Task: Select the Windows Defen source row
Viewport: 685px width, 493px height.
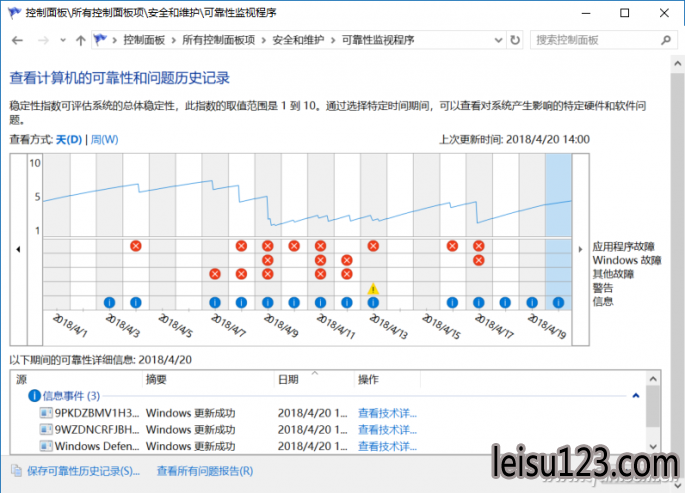Action: point(90,446)
